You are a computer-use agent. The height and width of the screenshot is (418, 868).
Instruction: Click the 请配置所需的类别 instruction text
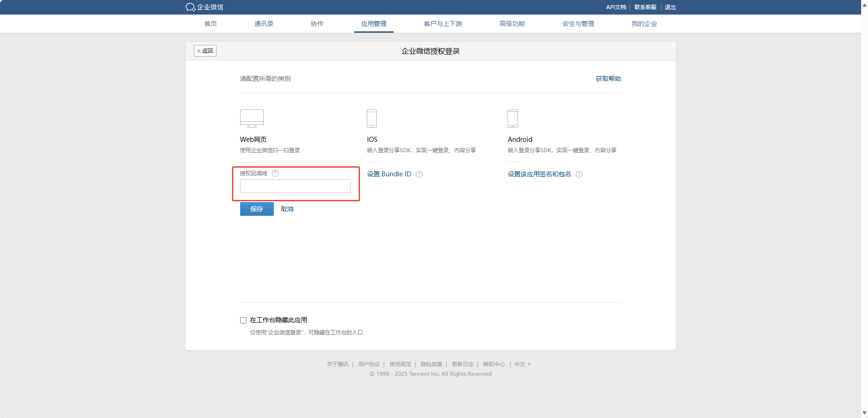[265, 79]
